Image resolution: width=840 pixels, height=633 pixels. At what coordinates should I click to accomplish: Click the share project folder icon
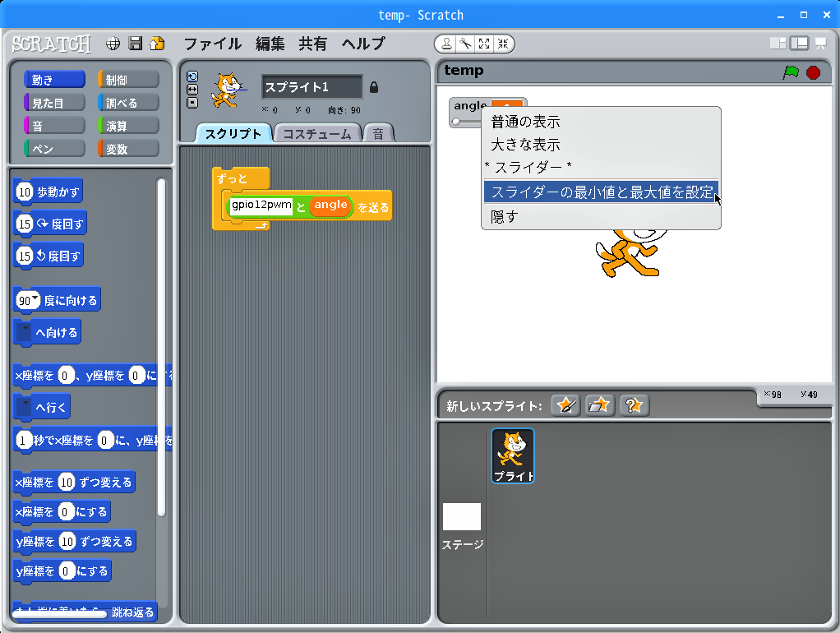coord(158,44)
